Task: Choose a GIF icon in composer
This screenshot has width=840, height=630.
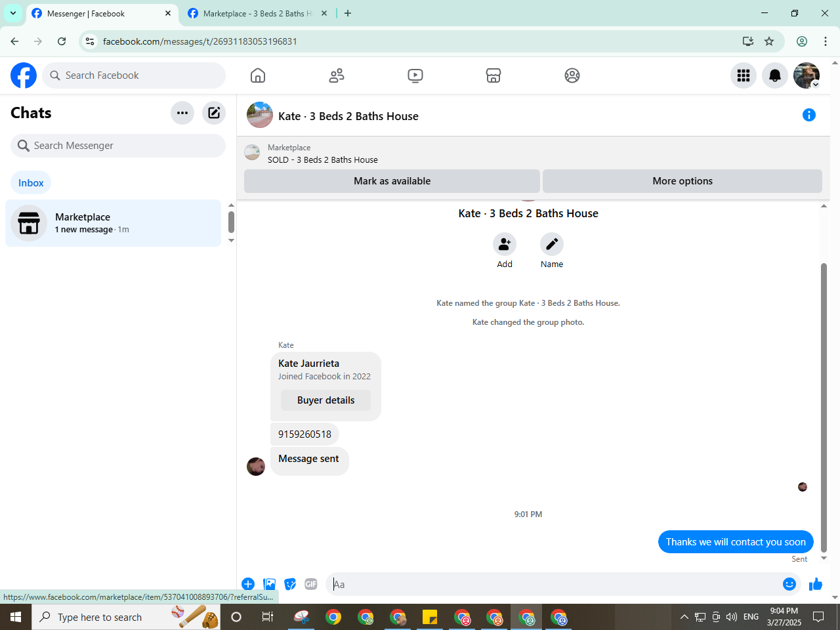Action: tap(311, 584)
